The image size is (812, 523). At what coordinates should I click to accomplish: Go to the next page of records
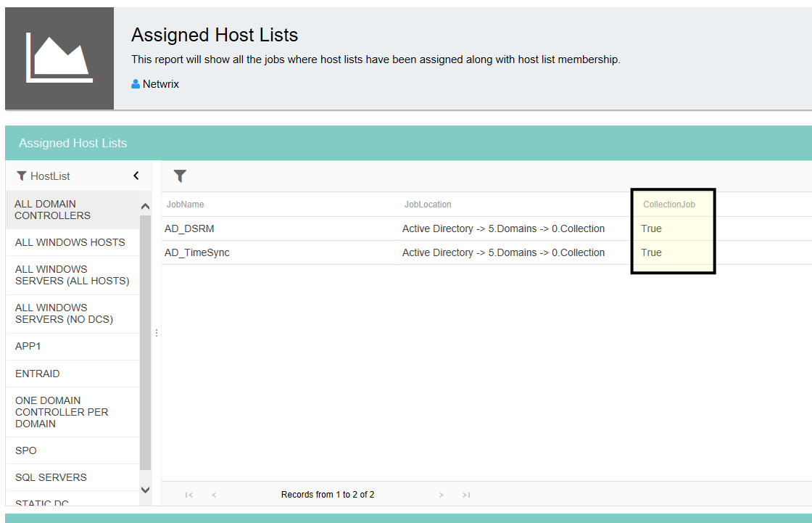click(441, 495)
